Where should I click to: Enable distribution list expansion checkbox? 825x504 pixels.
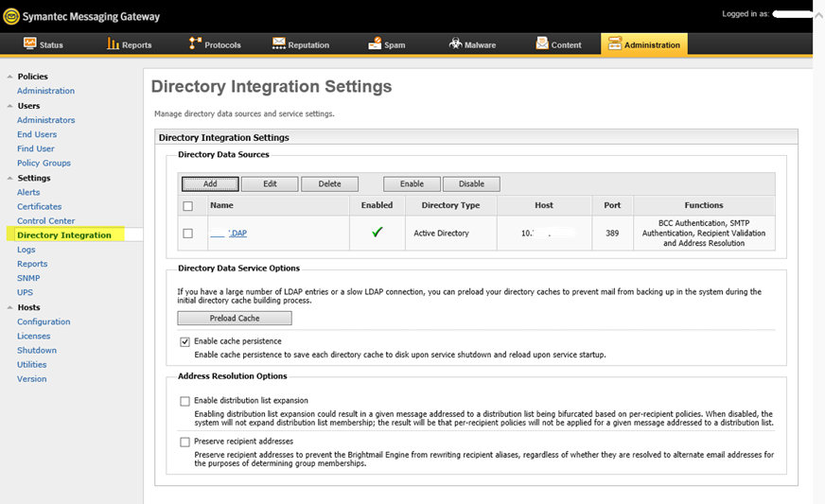point(184,402)
